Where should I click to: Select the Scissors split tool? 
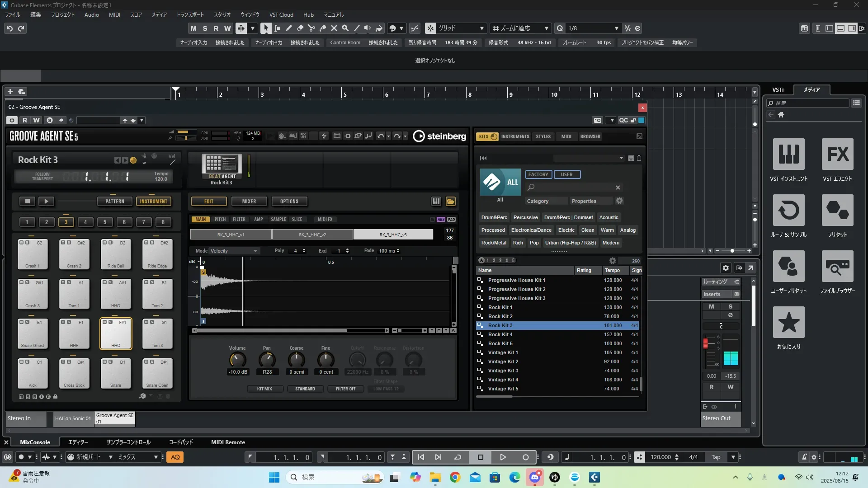click(x=311, y=28)
